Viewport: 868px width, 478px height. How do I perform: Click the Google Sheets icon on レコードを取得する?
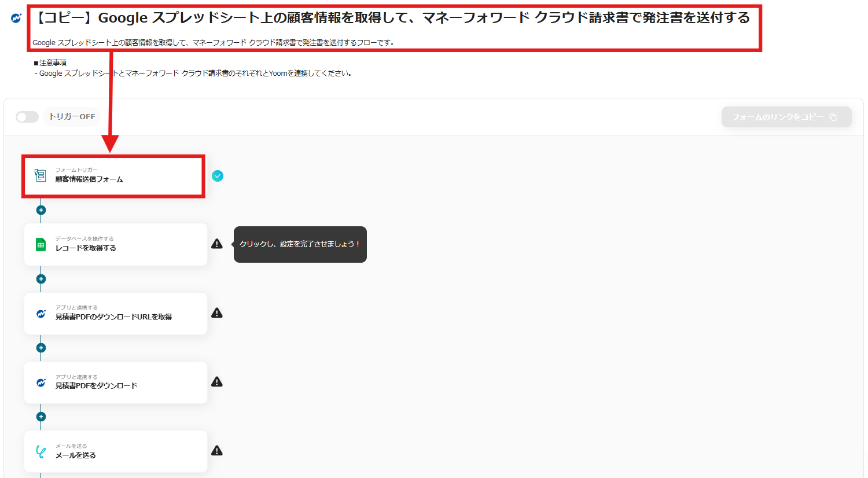click(41, 245)
